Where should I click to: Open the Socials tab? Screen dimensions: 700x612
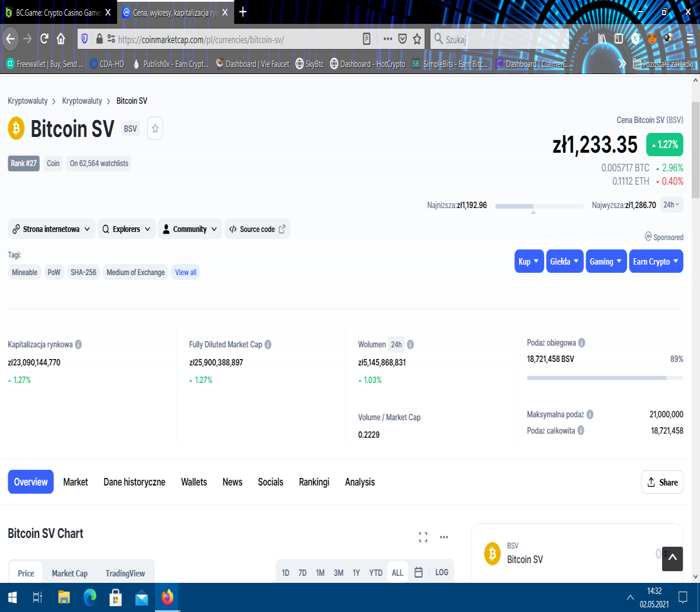pos(271,482)
